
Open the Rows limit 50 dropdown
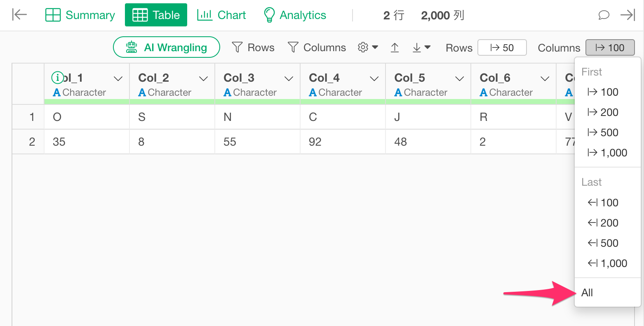click(502, 47)
